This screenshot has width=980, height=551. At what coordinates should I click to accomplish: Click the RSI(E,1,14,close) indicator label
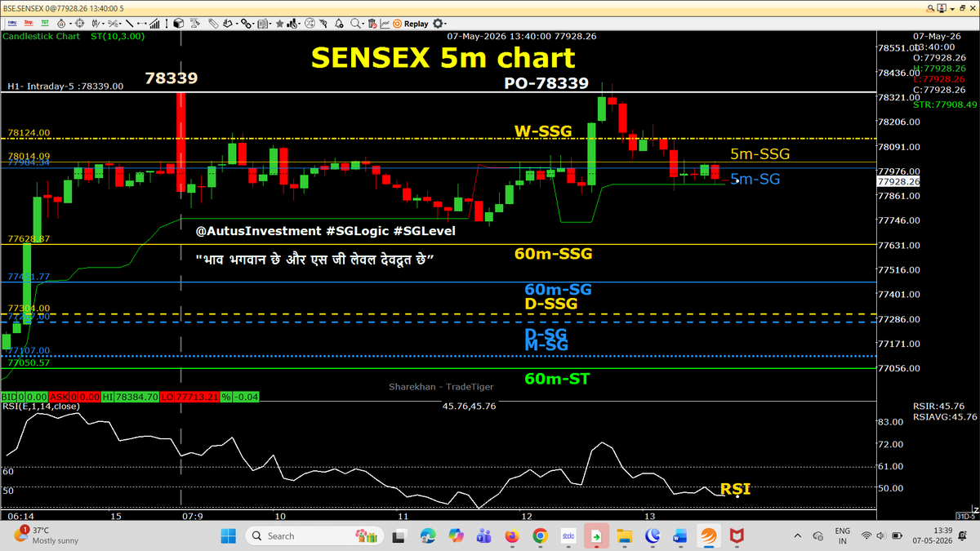coord(41,406)
